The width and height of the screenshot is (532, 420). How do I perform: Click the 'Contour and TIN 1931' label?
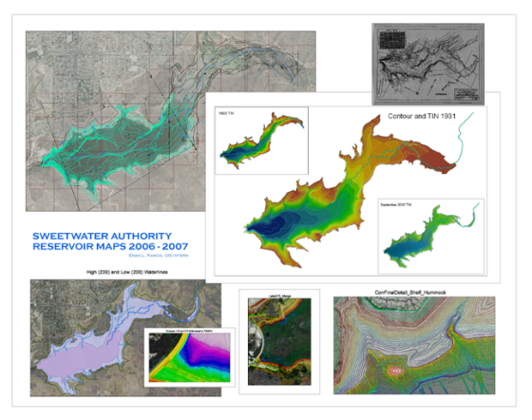422,116
